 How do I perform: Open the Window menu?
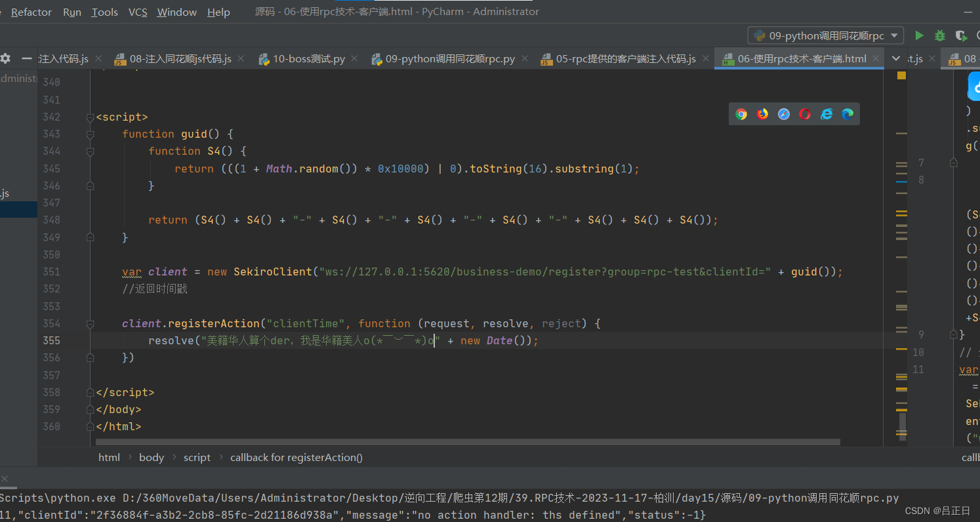(x=177, y=12)
